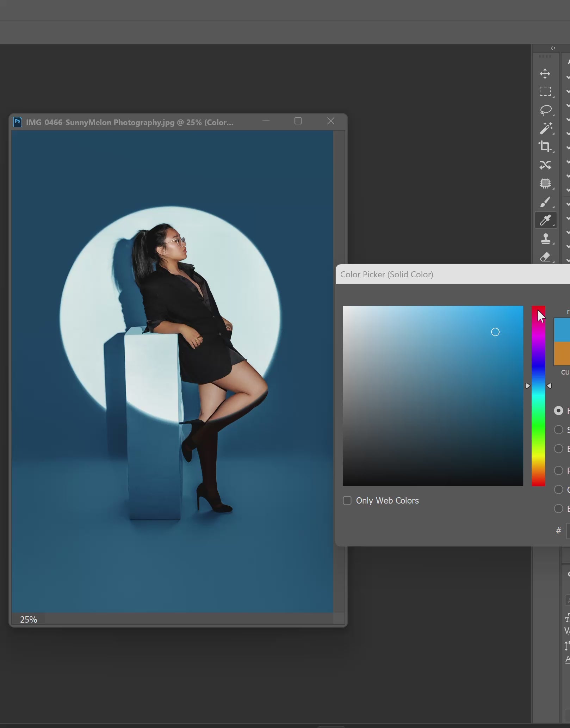Screen dimensions: 570x728
Task: Click the crossed-arrows tool below the Crop tool
Action: pos(545,165)
